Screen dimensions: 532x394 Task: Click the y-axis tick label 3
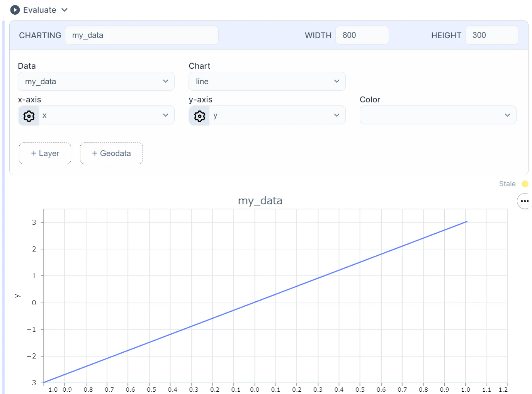click(34, 222)
